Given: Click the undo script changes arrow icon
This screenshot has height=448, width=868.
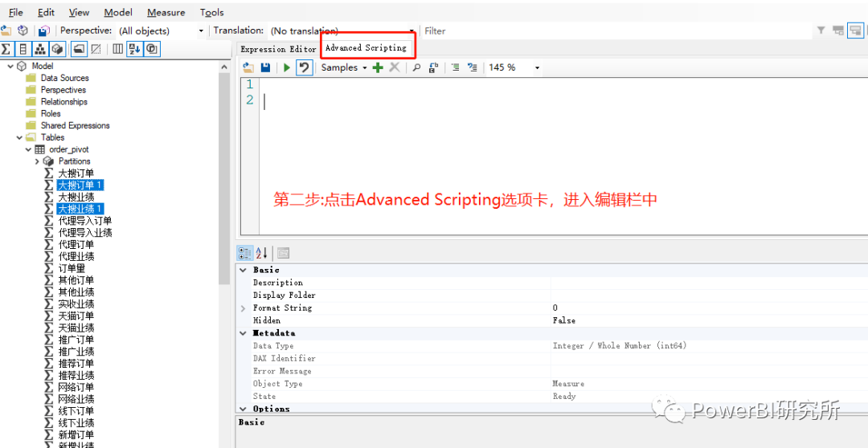Looking at the screenshot, I should tap(304, 67).
